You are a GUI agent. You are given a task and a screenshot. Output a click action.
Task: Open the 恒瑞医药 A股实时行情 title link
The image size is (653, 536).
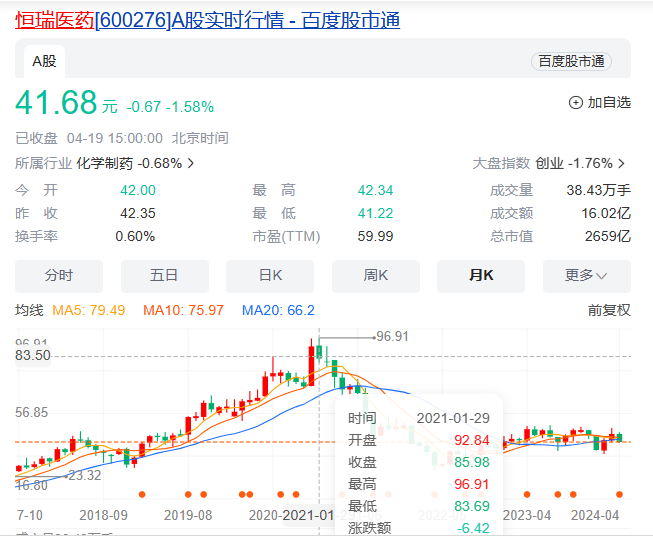[x=207, y=20]
